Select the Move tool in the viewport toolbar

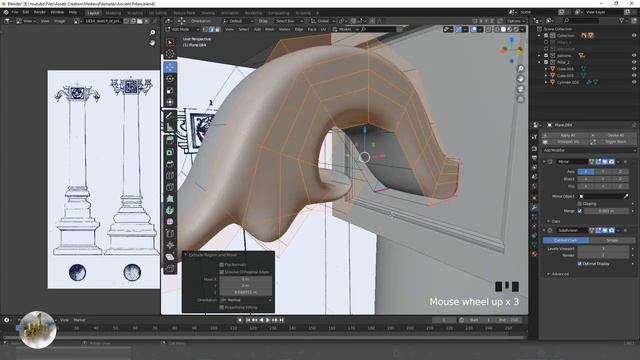[x=170, y=67]
